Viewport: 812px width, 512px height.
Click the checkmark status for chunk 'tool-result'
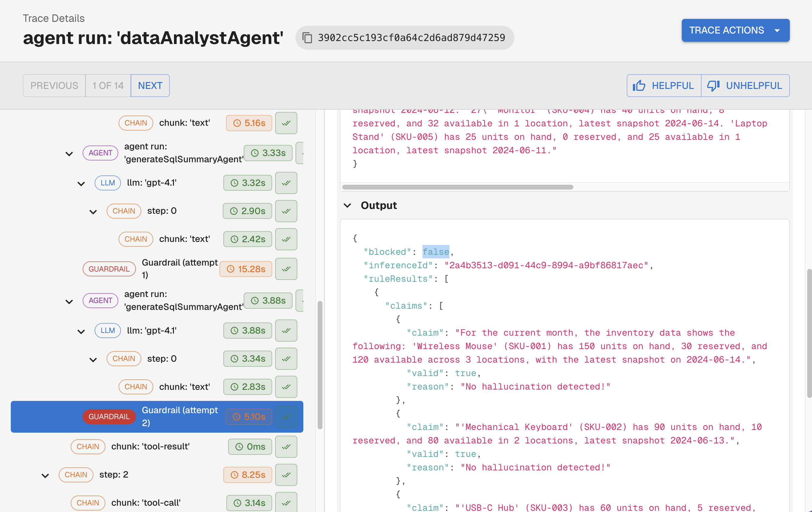pos(286,446)
